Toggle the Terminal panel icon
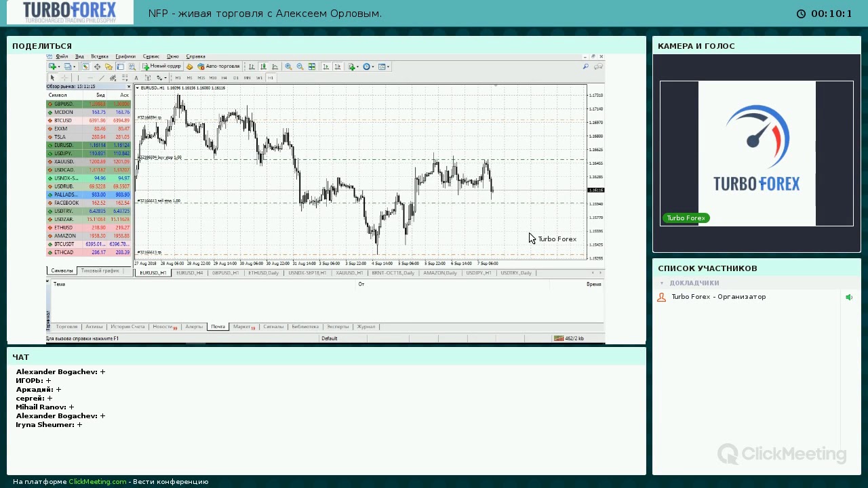868x488 pixels. [120, 66]
